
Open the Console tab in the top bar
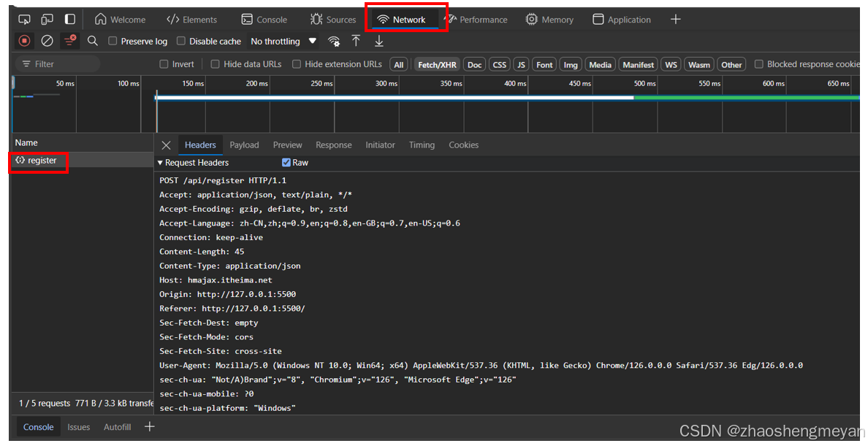click(264, 20)
